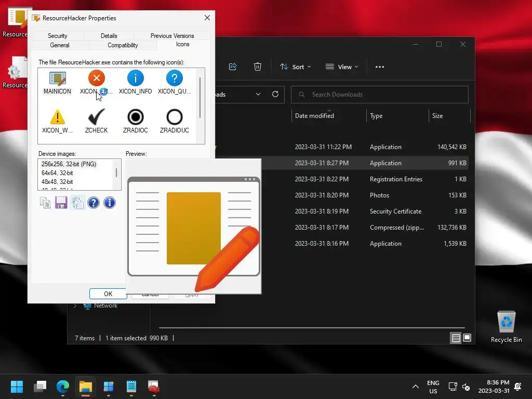Click the muted volume tray icon
532x399 pixels.
(466, 387)
